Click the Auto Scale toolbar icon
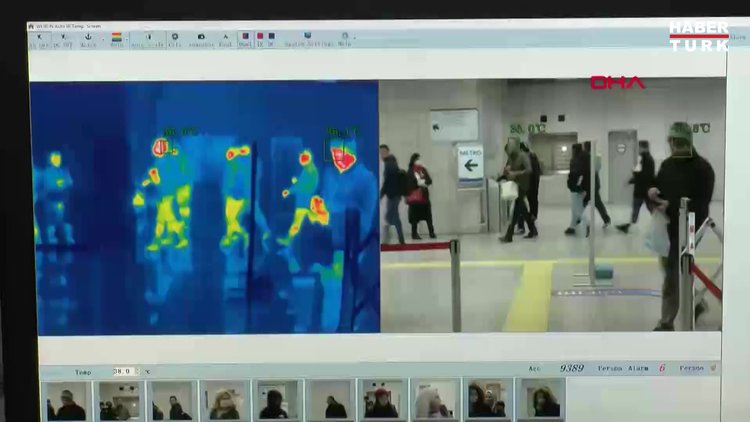Viewport: 750px width, 422px height. pyautogui.click(x=147, y=37)
